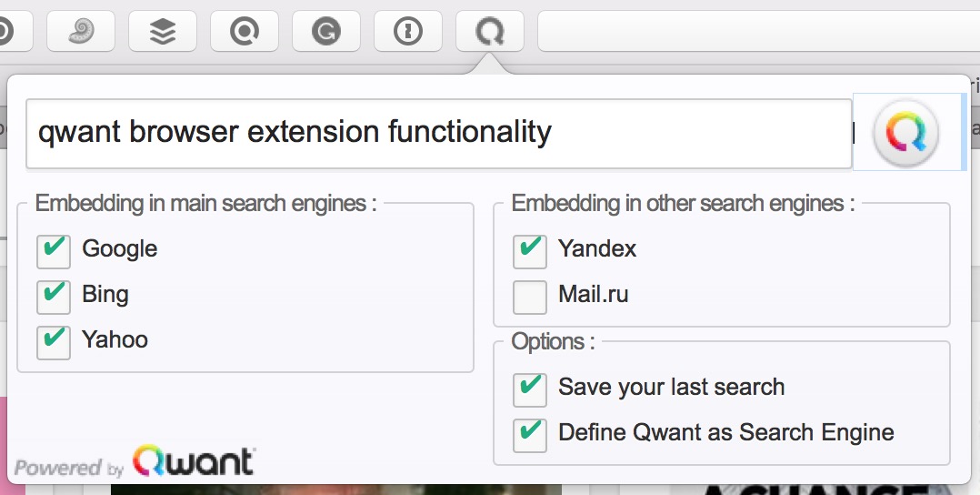Click the Buffer stacked-layers toolbar icon
This screenshot has width=980, height=495.
[163, 31]
